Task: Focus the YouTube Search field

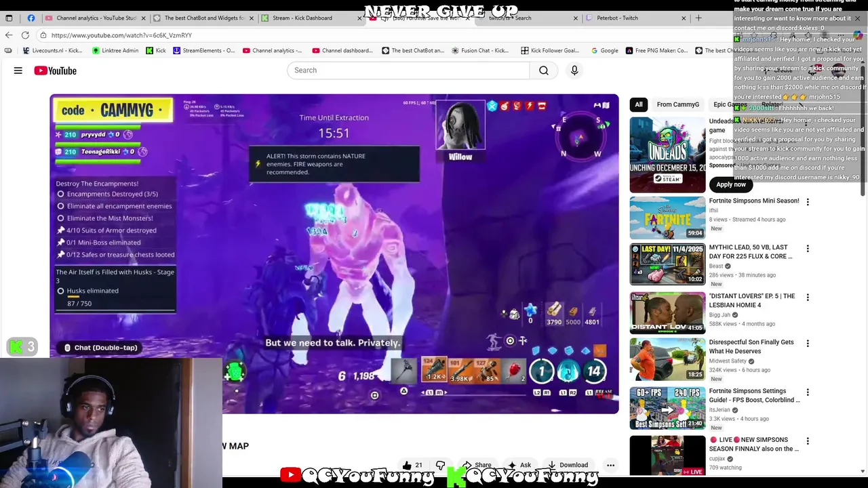Action: (408, 70)
